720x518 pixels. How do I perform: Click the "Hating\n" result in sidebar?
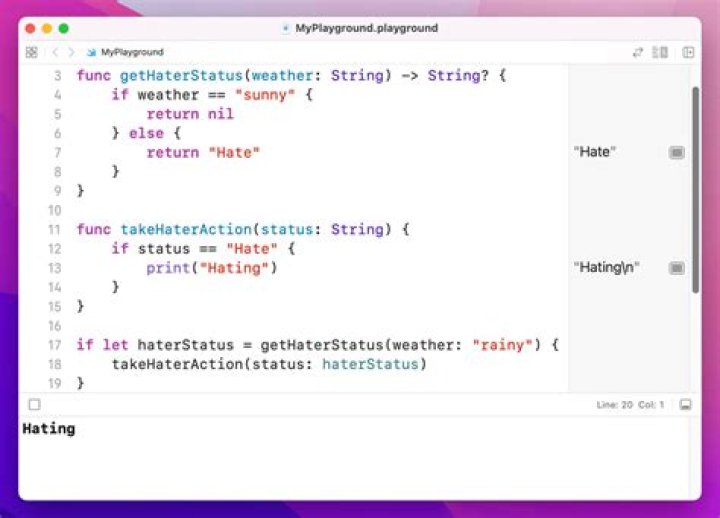pyautogui.click(x=606, y=268)
